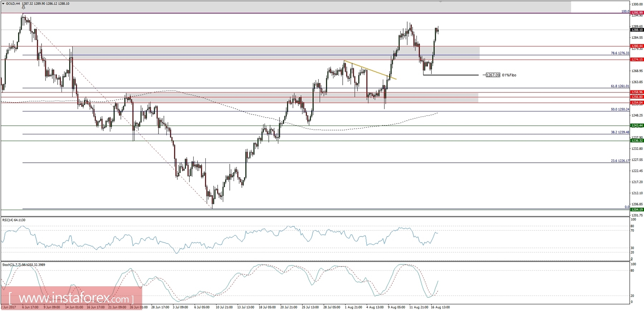Open the dropdown arrow beside GOLD,H4
The width and height of the screenshot is (644, 311).
pos(3,3)
